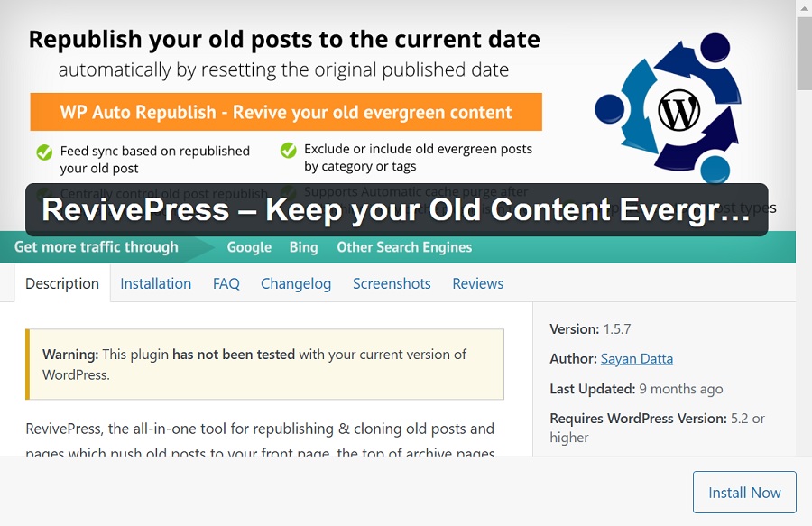The width and height of the screenshot is (812, 526).
Task: View the Screenshots tab
Action: (x=392, y=283)
